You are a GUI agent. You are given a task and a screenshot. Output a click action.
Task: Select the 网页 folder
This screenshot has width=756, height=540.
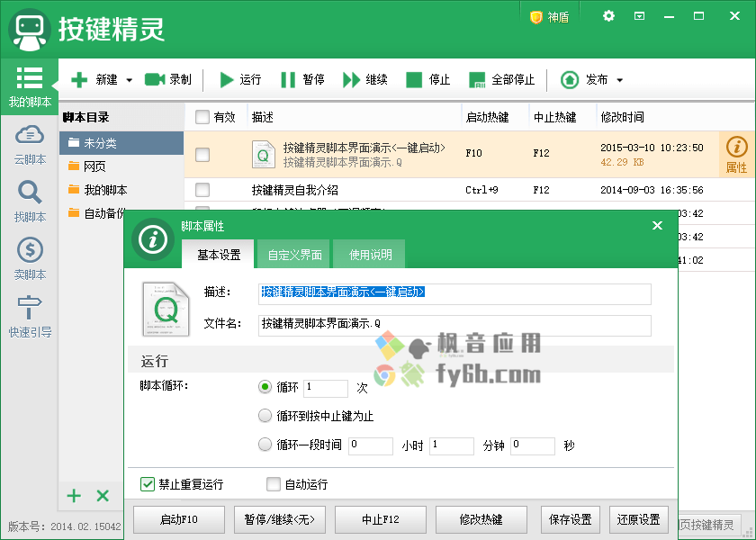(121, 166)
